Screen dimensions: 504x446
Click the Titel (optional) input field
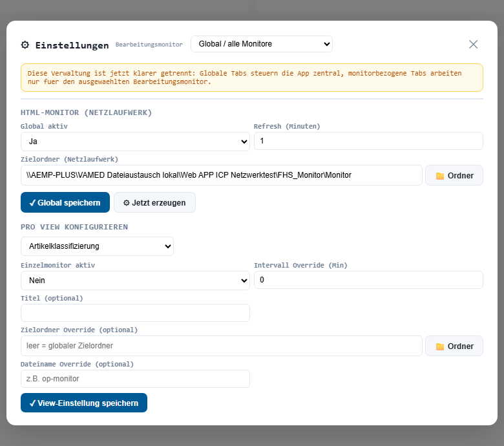click(x=135, y=313)
